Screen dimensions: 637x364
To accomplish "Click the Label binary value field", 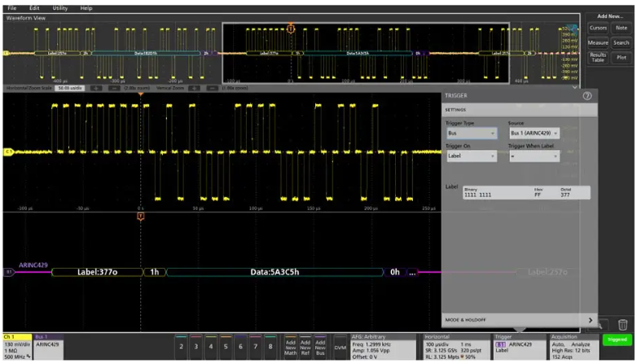I will click(x=477, y=195).
